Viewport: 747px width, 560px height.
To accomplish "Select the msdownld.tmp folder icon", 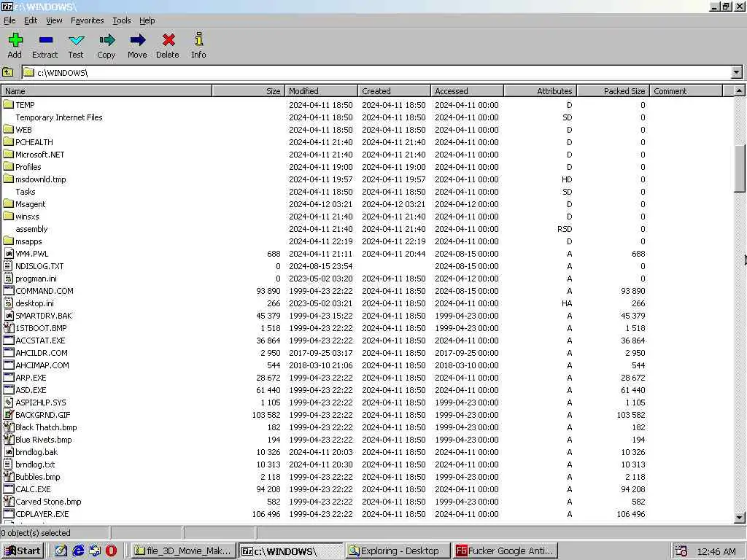I will pos(8,179).
